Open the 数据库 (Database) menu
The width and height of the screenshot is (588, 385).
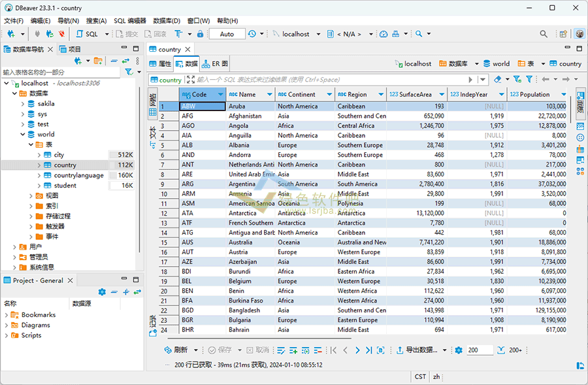click(166, 21)
